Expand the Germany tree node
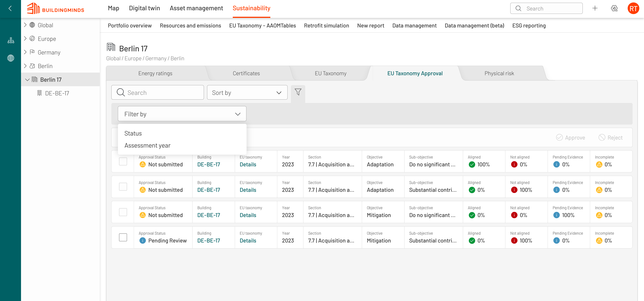644x301 pixels. point(25,52)
